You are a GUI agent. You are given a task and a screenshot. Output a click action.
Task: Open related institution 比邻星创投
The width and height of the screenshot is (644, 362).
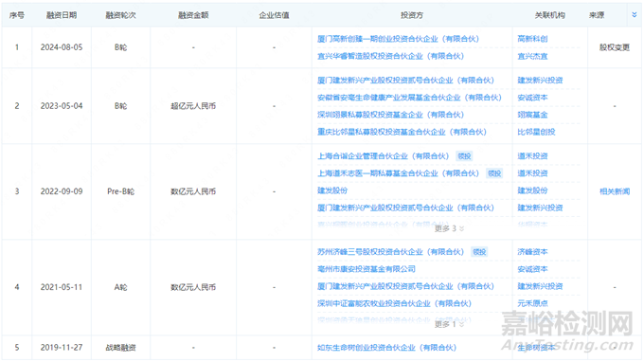click(536, 133)
